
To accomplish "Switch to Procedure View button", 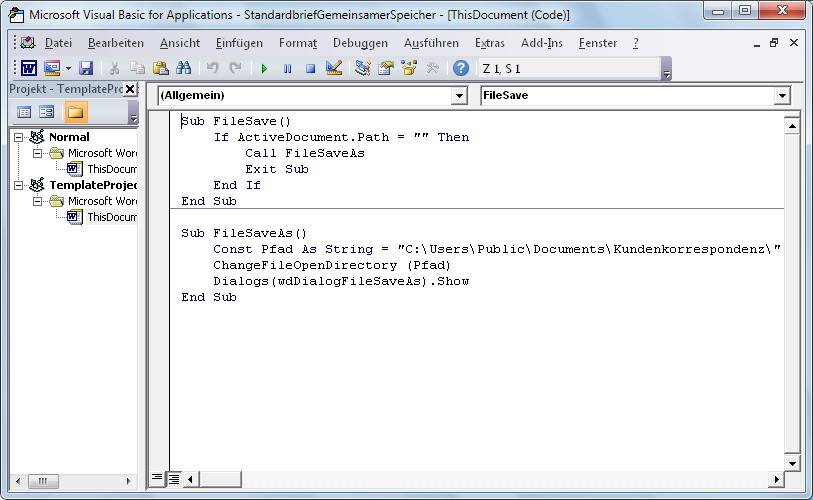I will 157,478.
